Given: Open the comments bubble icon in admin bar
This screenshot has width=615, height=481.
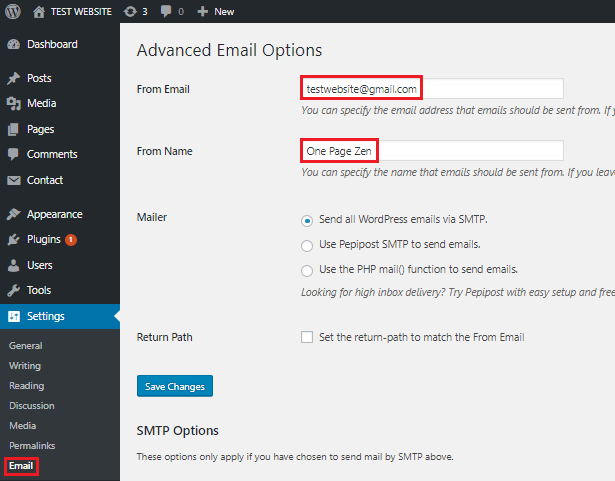Looking at the screenshot, I should point(166,12).
